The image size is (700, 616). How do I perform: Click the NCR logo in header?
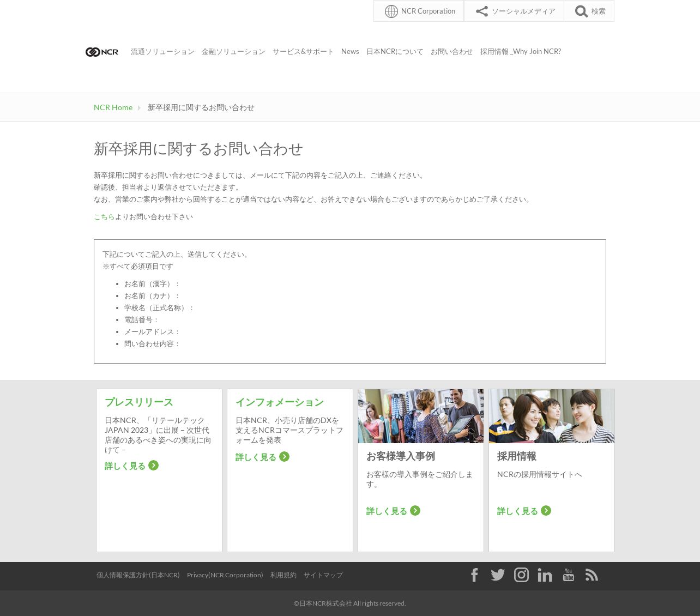[102, 52]
